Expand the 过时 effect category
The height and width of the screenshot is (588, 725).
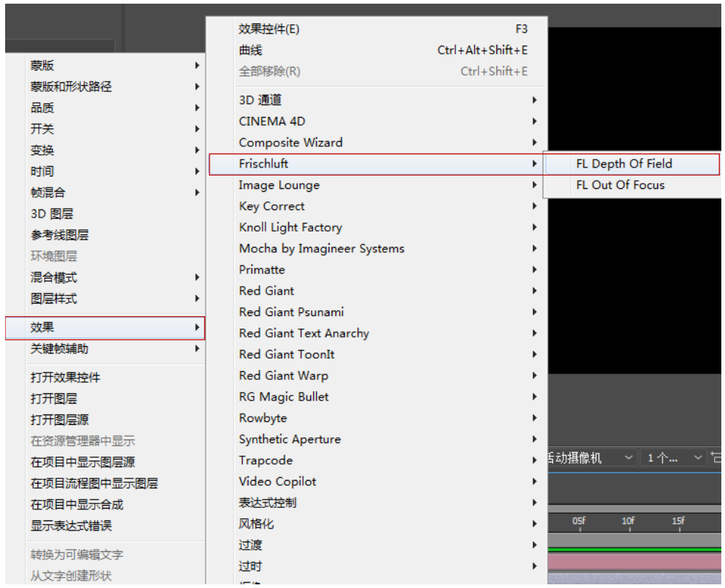point(376,567)
